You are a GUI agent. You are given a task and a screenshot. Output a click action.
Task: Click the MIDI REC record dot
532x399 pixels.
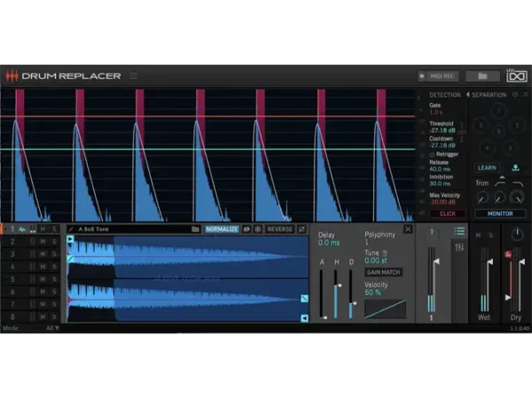click(422, 76)
